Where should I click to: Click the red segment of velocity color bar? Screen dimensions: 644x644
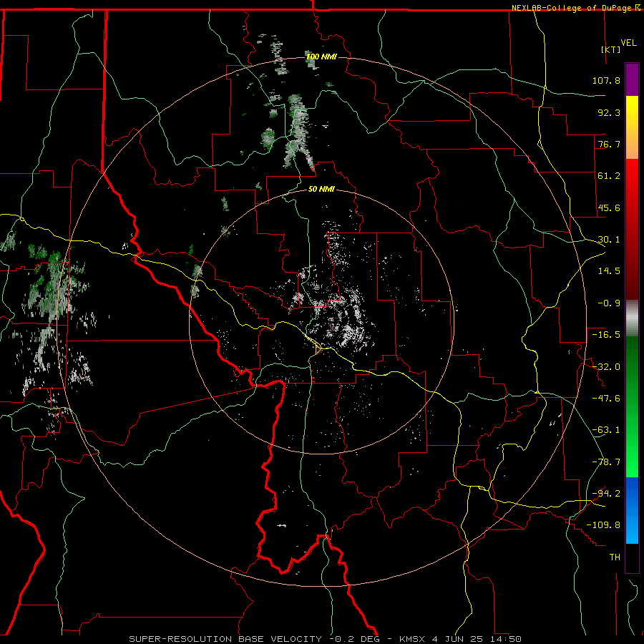tap(632, 229)
